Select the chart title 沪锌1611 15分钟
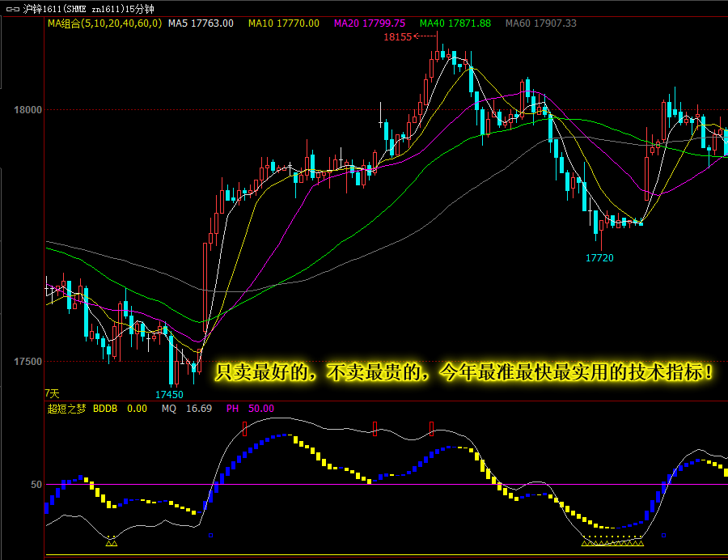Viewport: 728px width, 560px height. [x=88, y=9]
